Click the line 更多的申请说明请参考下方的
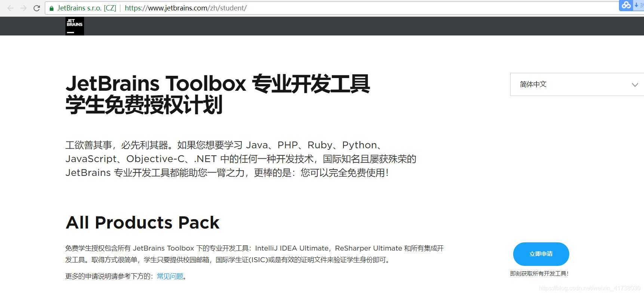The height and width of the screenshot is (295, 644). point(109,276)
